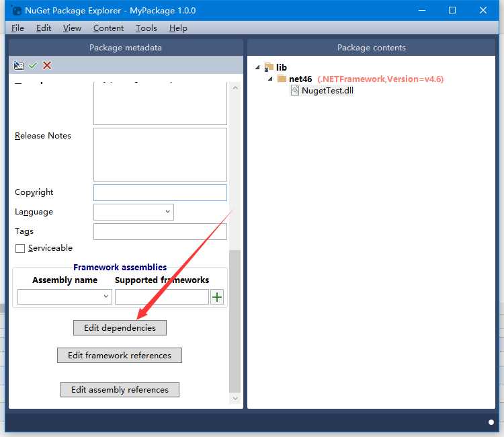Collapse the lib folder tree node
504x437 pixels.
(x=257, y=67)
